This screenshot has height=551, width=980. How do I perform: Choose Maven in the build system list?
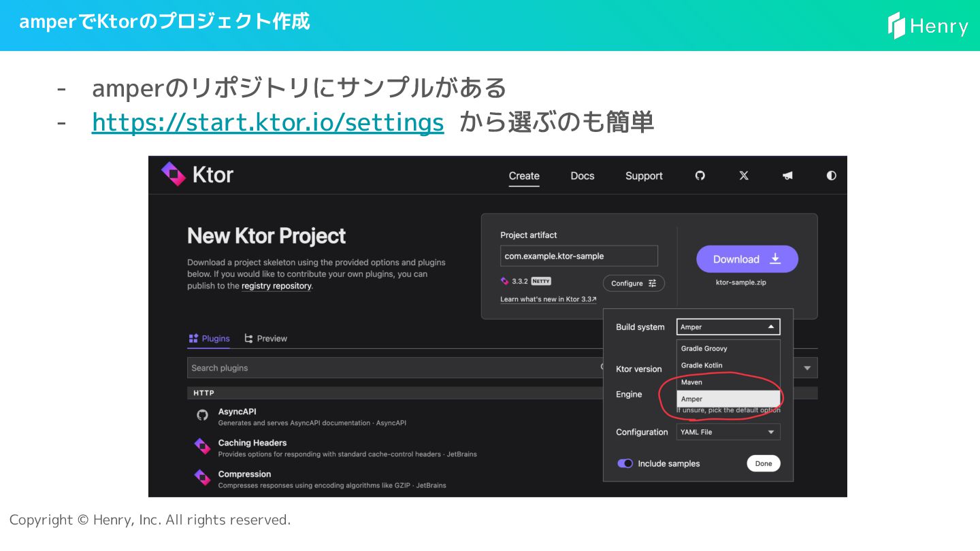[x=728, y=382]
